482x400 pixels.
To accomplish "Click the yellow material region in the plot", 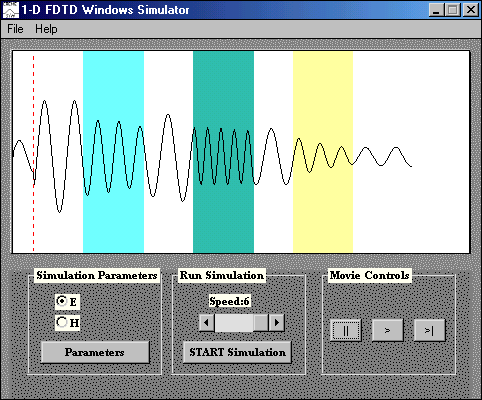I will (x=323, y=152).
